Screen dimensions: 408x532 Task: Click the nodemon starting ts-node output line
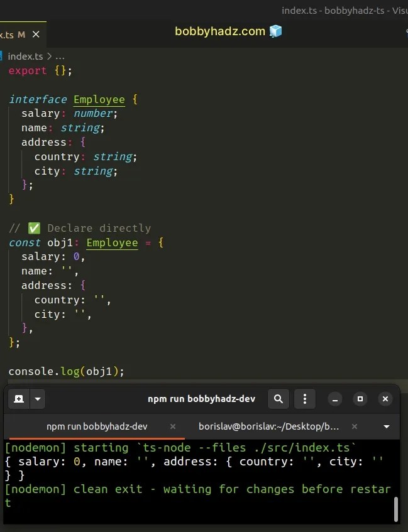[180, 448]
